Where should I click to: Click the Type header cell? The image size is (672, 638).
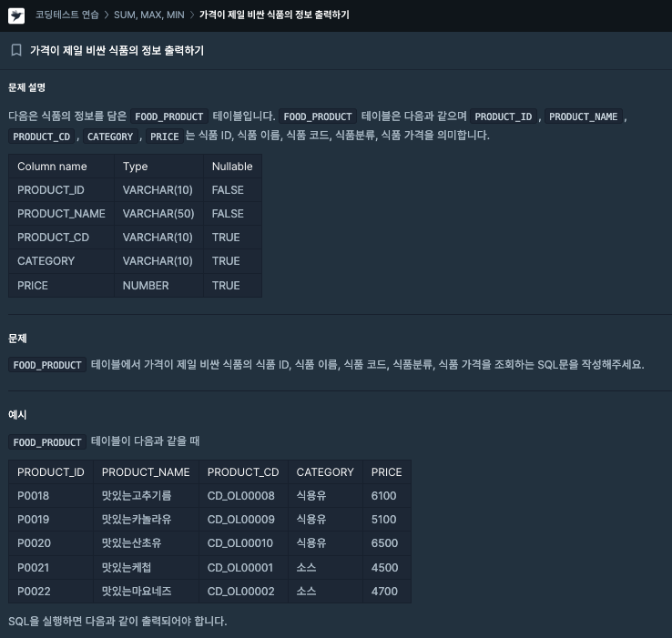(x=159, y=167)
